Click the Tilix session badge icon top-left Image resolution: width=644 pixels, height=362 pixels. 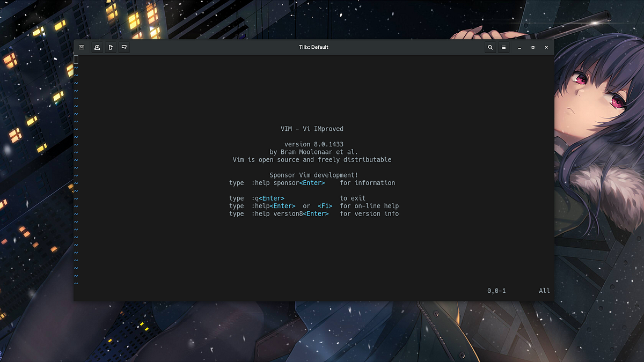82,47
